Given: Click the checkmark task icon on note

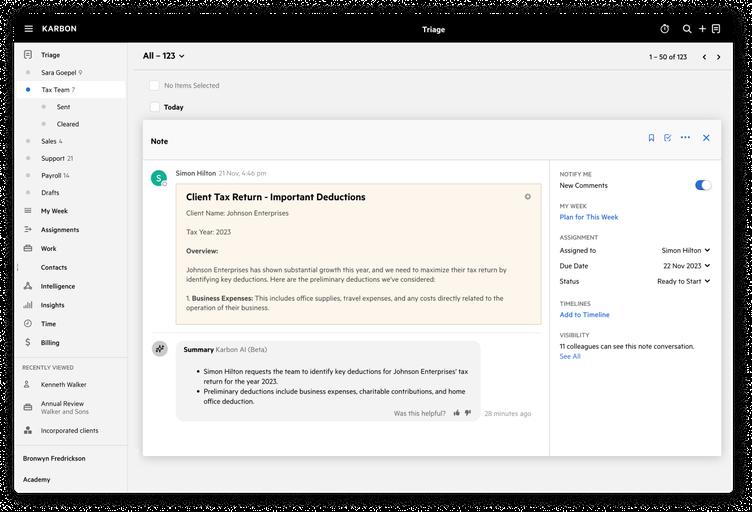Looking at the screenshot, I should (x=668, y=138).
